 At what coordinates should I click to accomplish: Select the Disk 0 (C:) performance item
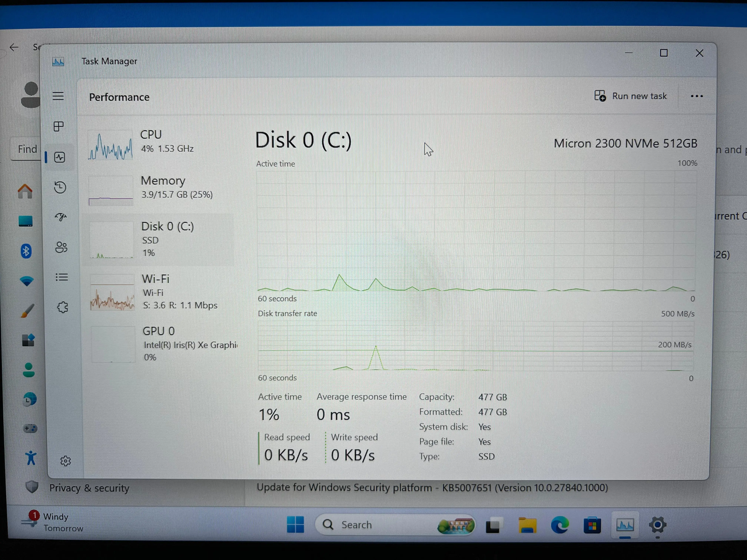pos(159,239)
